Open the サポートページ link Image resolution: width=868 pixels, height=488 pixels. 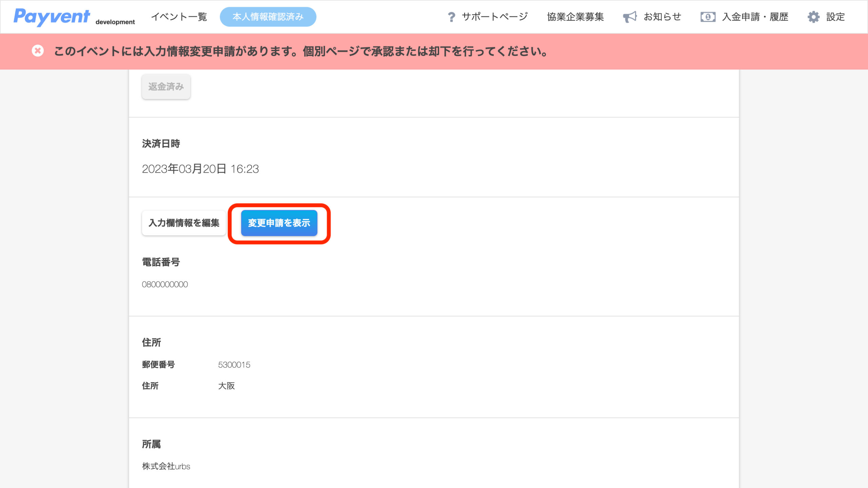coord(495,17)
